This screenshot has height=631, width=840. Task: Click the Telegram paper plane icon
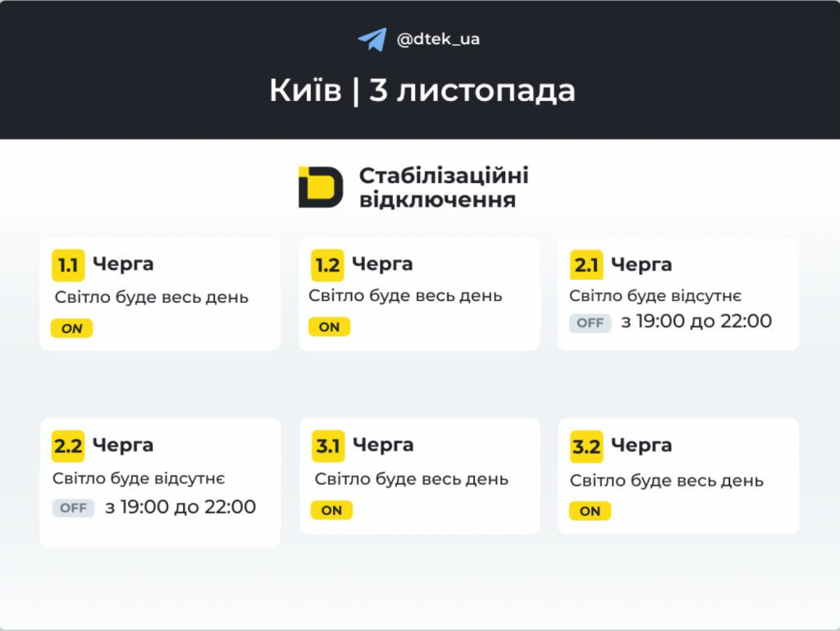coord(372,39)
